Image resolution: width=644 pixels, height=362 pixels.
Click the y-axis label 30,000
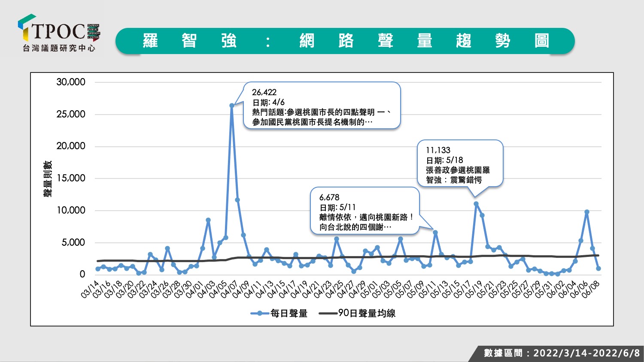click(71, 82)
